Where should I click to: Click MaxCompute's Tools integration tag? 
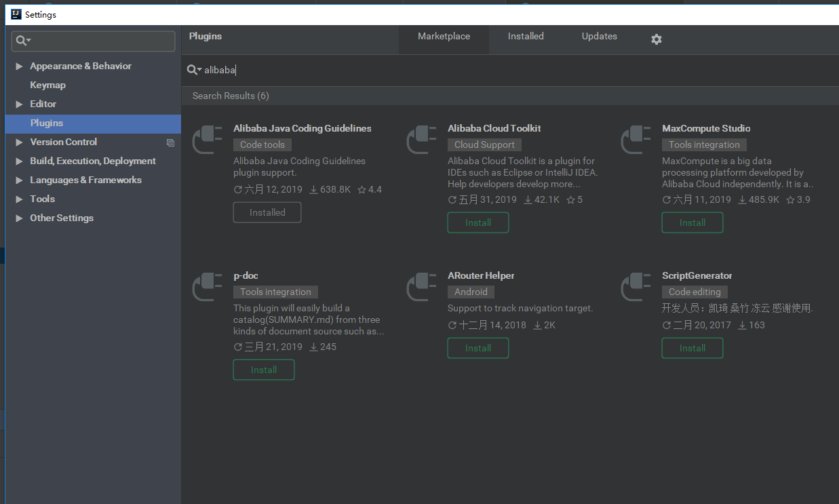point(704,144)
